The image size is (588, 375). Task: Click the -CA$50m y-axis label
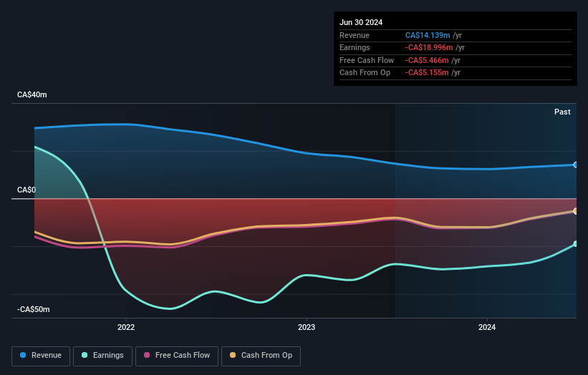coord(33,309)
